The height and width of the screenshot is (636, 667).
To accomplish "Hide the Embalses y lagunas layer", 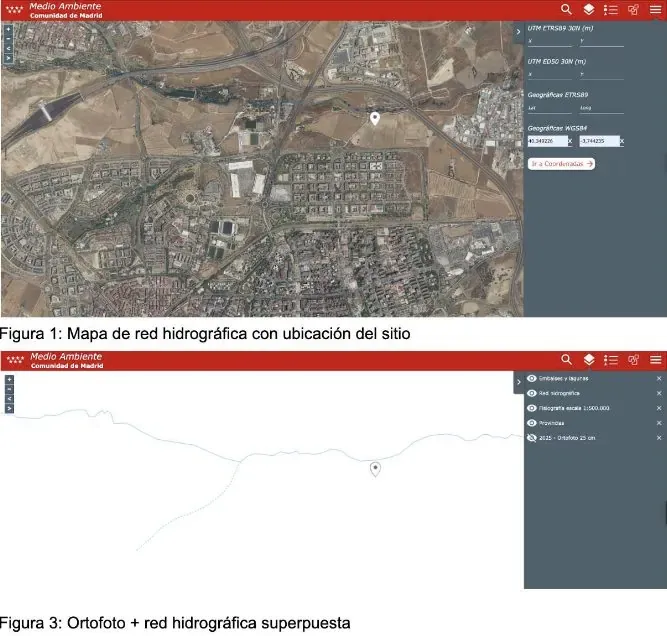I will click(x=532, y=379).
